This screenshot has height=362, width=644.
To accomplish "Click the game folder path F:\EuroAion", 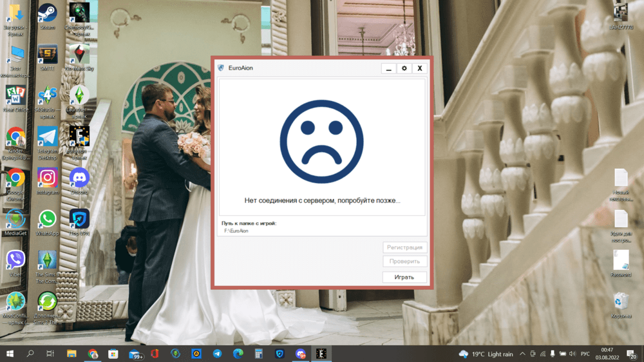I will 236,231.
